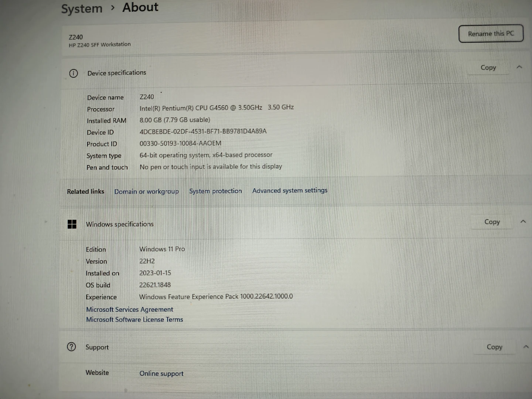Viewport: 532px width, 399px height.
Task: Copy the Support information
Action: point(494,347)
